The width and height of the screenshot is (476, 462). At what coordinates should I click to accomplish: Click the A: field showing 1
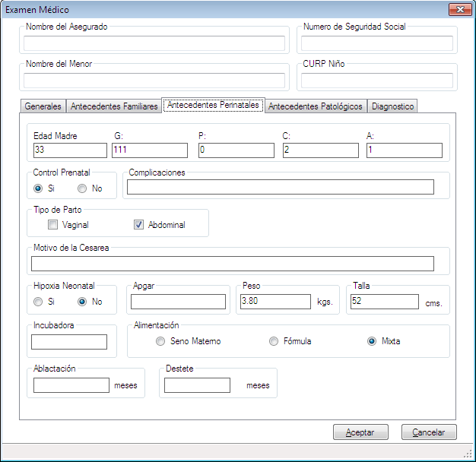point(405,150)
